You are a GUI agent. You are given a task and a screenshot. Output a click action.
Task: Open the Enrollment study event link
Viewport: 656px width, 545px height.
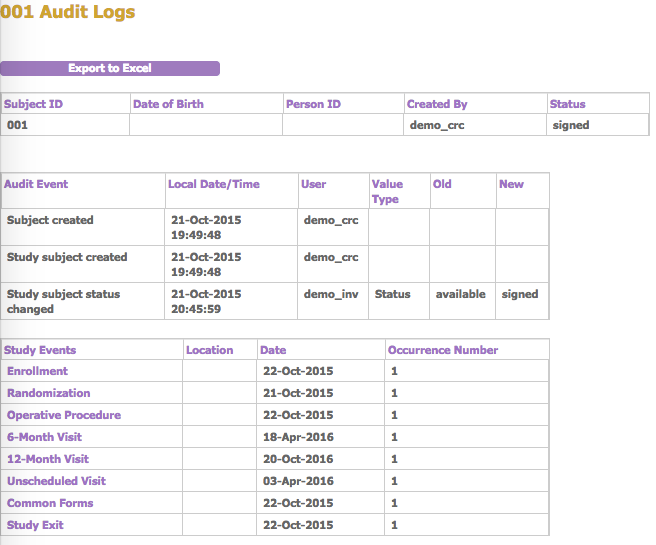coord(37,371)
